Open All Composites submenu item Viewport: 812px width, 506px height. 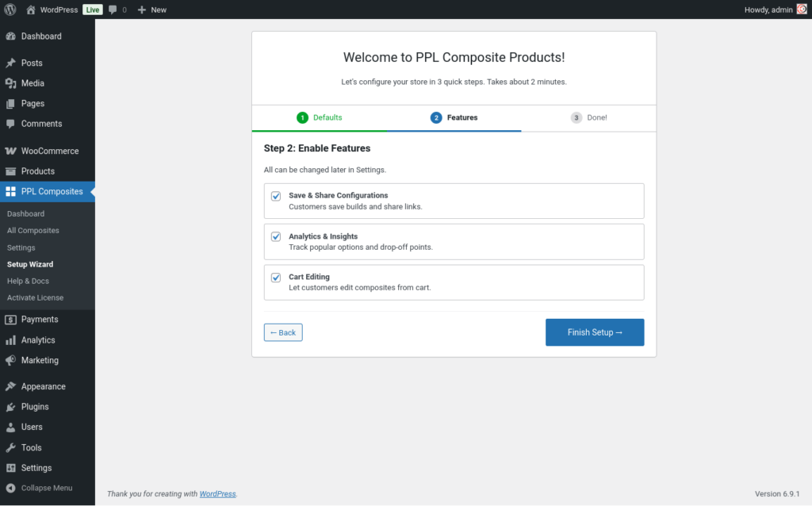tap(33, 231)
